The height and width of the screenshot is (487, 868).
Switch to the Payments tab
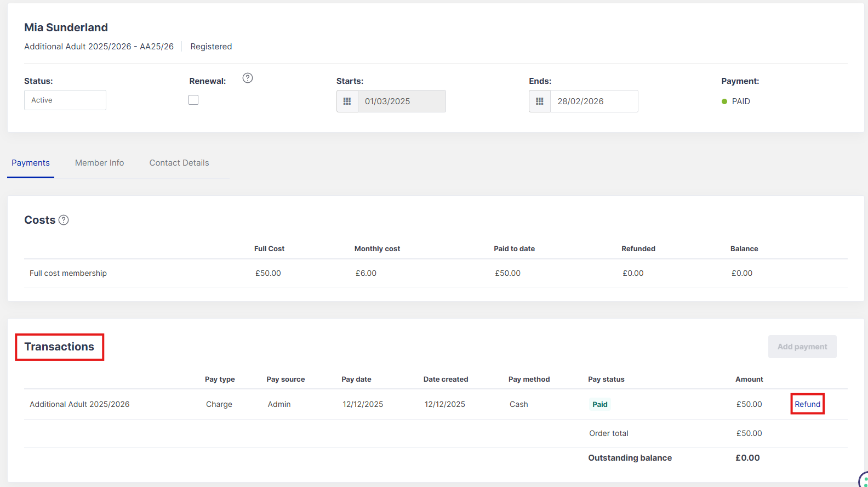(x=31, y=163)
